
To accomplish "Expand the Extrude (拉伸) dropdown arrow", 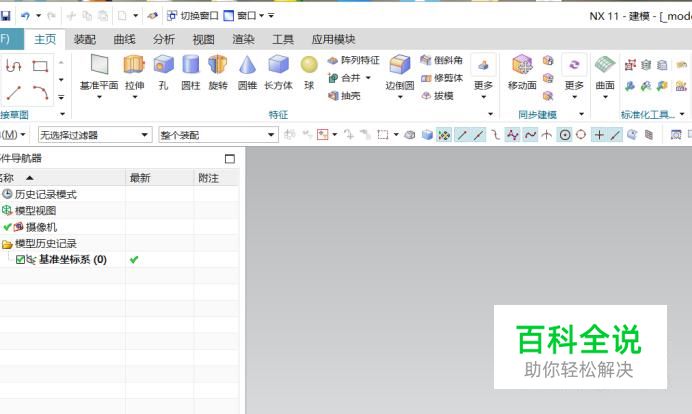I will 135,97.
